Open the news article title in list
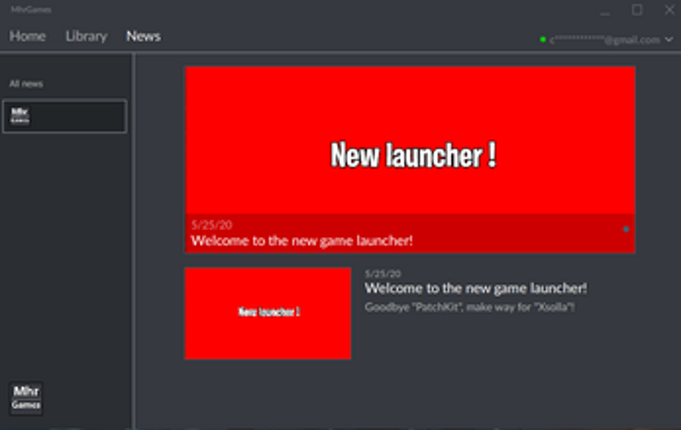 475,288
